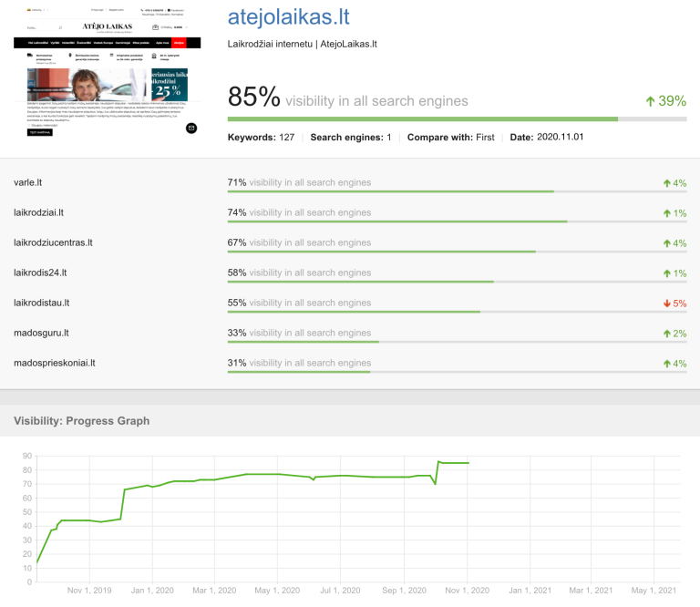Select the Search engines: 1 label

pos(350,138)
